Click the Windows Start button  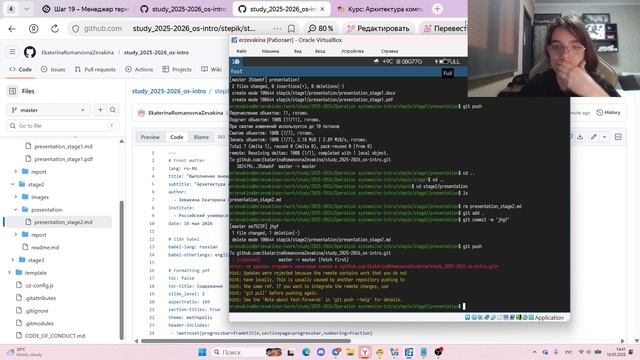202,352
